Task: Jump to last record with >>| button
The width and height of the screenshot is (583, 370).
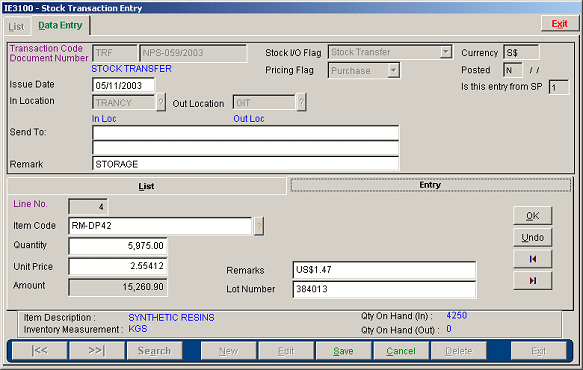Action: [x=97, y=351]
